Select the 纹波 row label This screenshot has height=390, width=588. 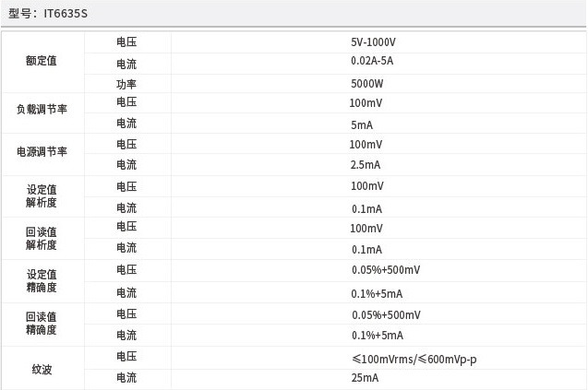coord(42,368)
